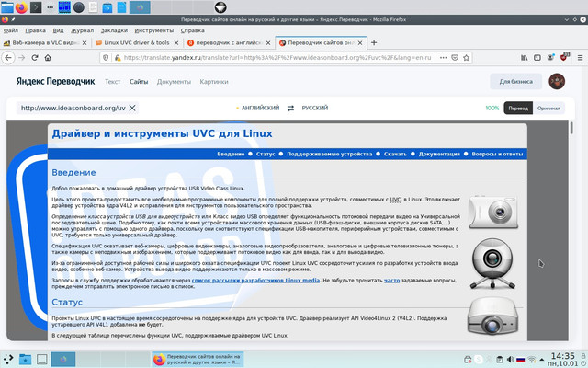588x368 pixels.
Task: Jump to Вопросы и ответы section
Action: 497,154
